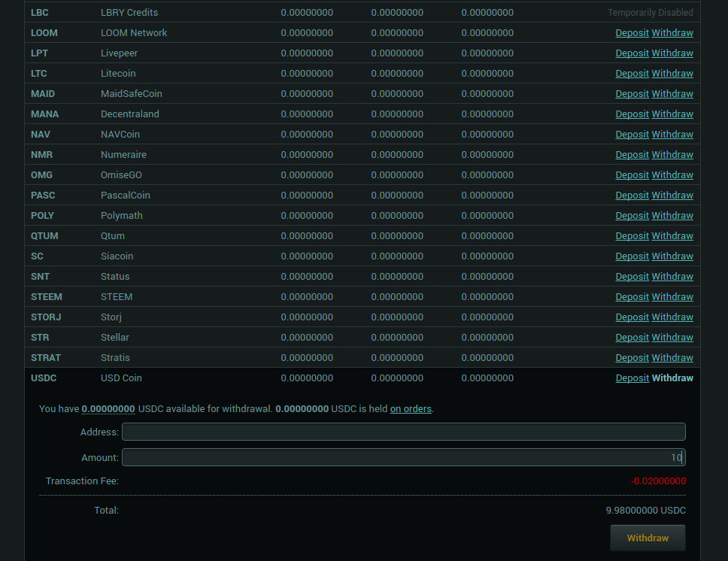Select Deposit for Stellar
This screenshot has width=728, height=561.
point(632,338)
